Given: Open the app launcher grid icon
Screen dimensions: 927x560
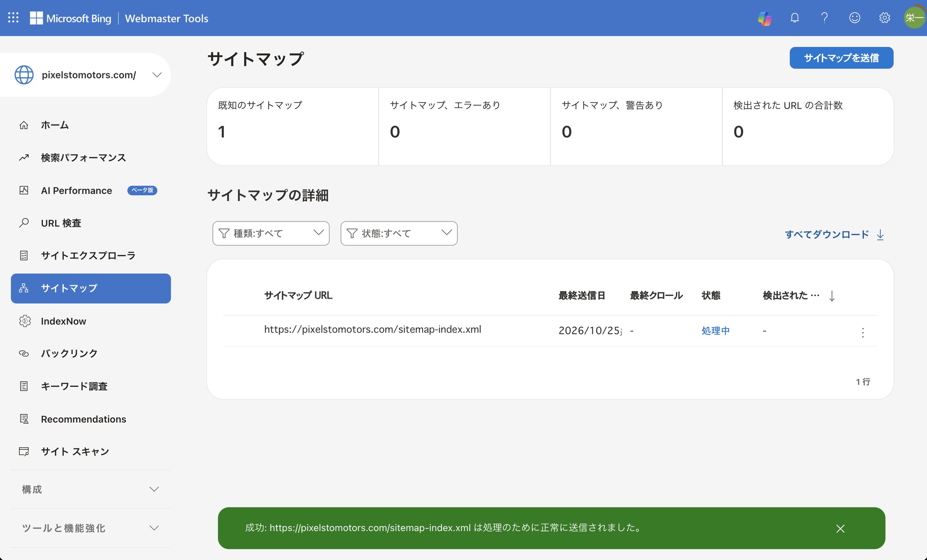Looking at the screenshot, I should [x=13, y=18].
